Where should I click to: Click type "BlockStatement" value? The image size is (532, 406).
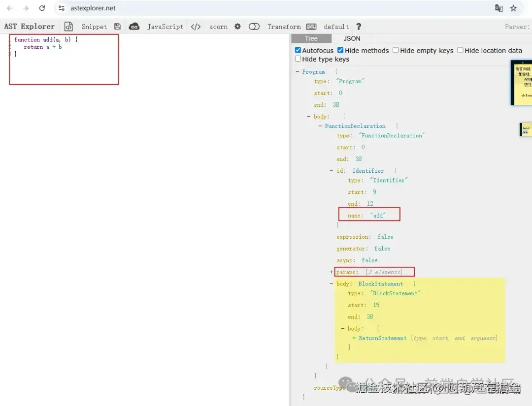point(395,293)
